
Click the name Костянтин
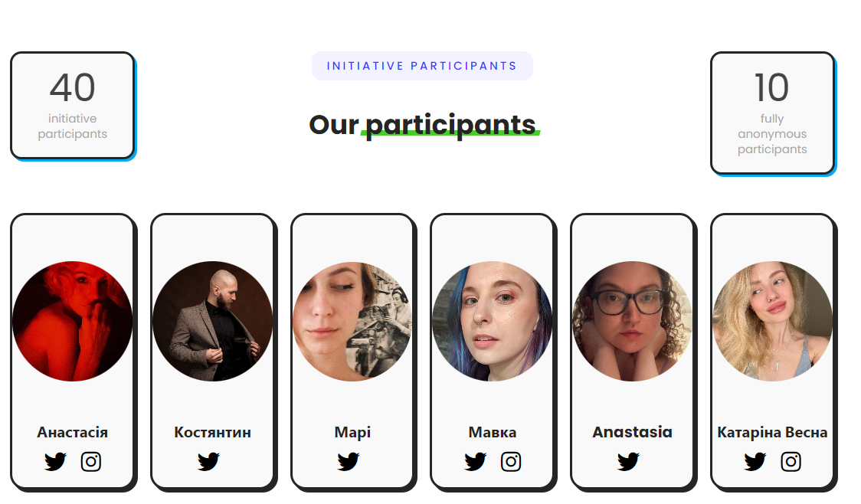pyautogui.click(x=212, y=433)
